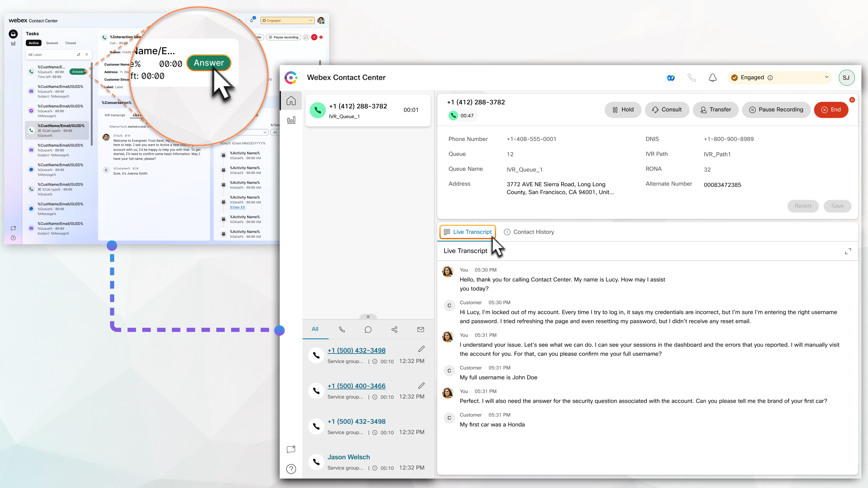Select the Active tab in Tasks panel
The image size is (868, 488).
pos(34,43)
